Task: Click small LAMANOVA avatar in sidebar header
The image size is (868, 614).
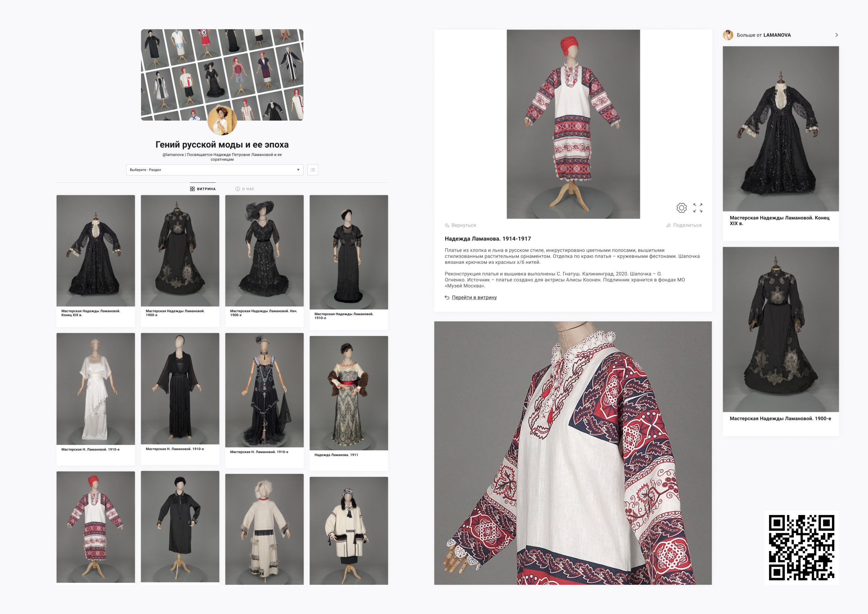Action: pyautogui.click(x=728, y=35)
